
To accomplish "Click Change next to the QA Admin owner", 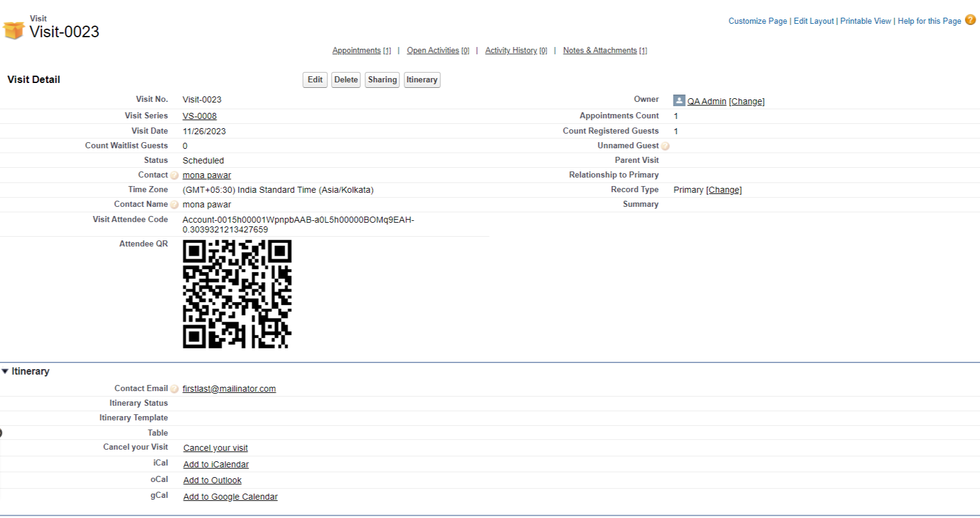I will (746, 101).
